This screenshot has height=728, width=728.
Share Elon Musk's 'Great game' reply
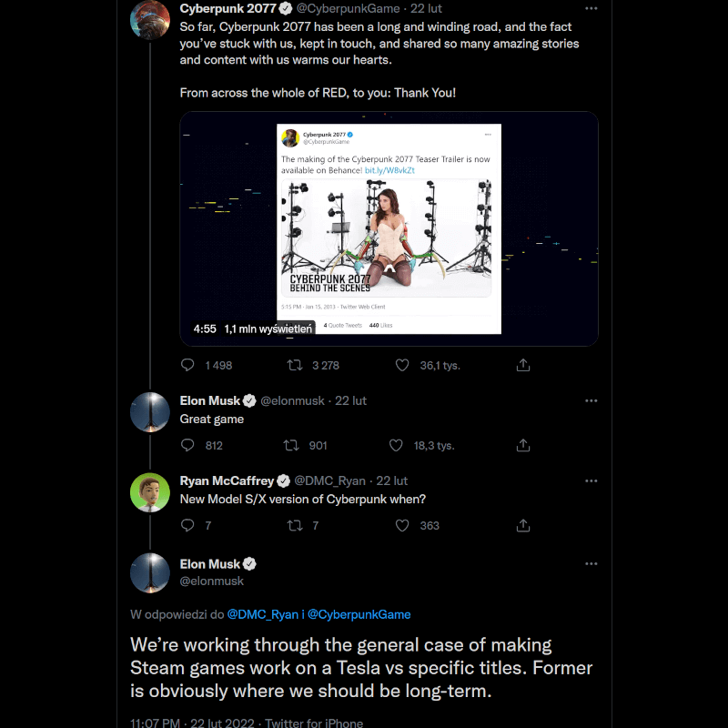pos(523,445)
